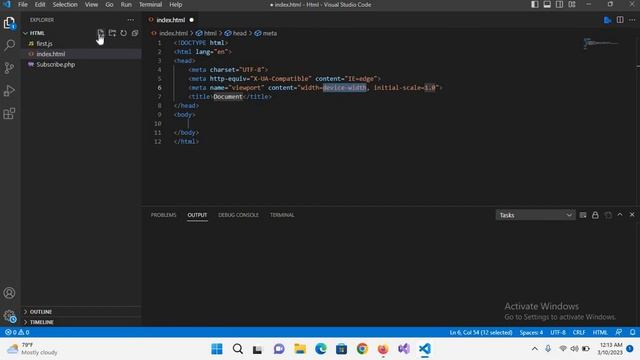Switch to the Output tab
Screen dimensions: 640x360
[197, 215]
